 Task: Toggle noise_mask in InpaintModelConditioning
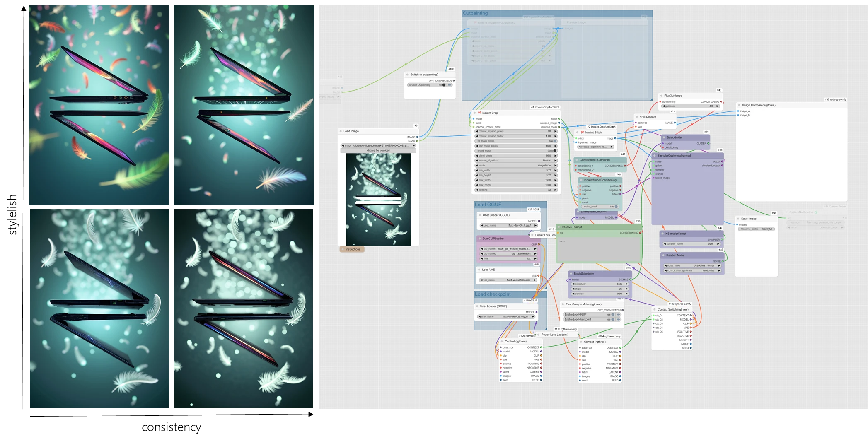click(616, 207)
